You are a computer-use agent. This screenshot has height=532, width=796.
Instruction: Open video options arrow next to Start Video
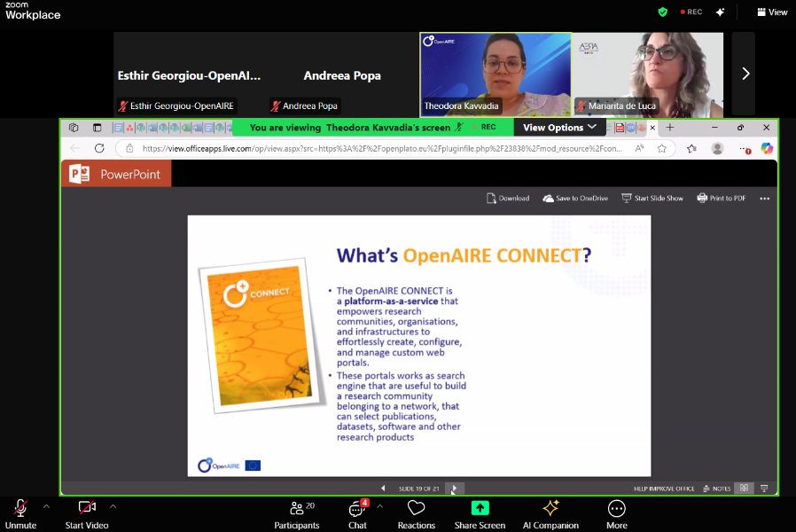click(113, 506)
